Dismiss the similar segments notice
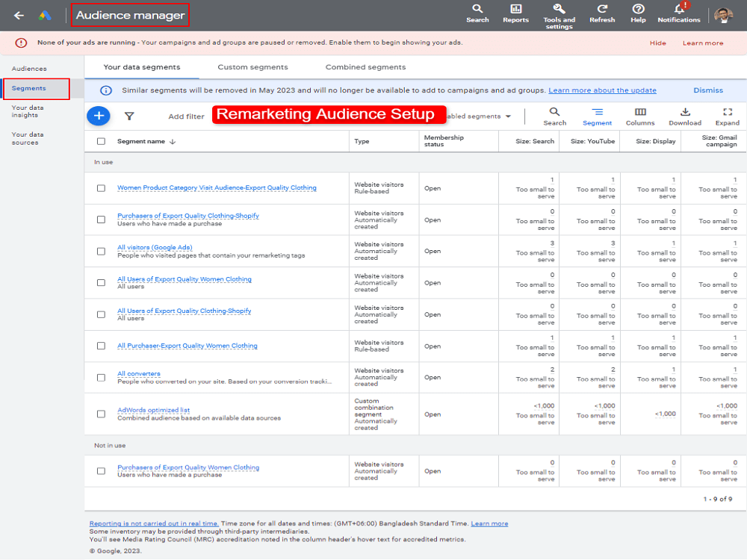The height and width of the screenshot is (560, 747). coord(708,90)
